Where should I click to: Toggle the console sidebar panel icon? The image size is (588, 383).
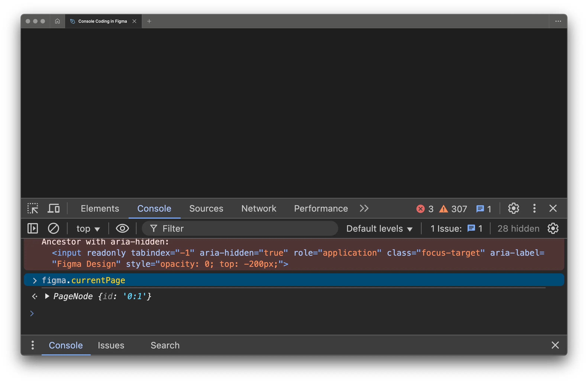click(33, 228)
